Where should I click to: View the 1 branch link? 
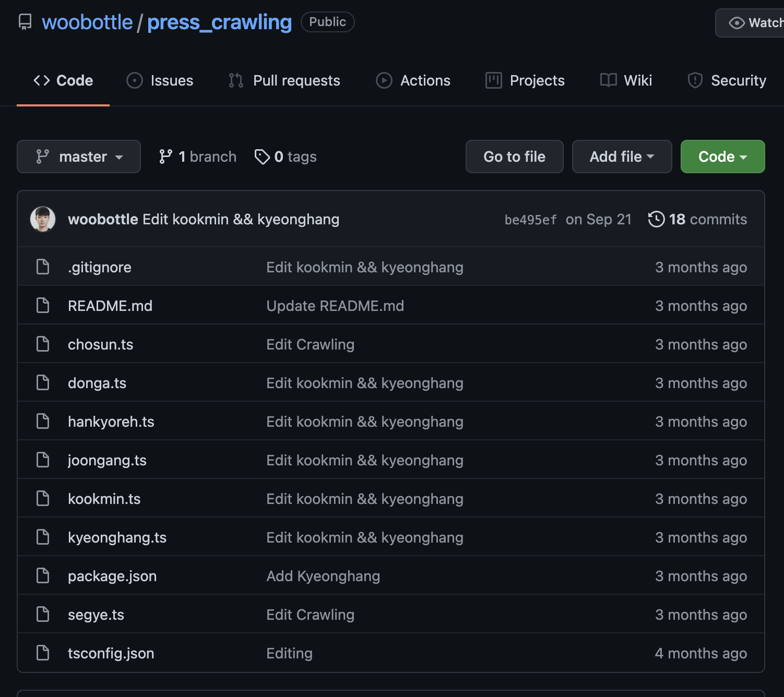coord(197,157)
